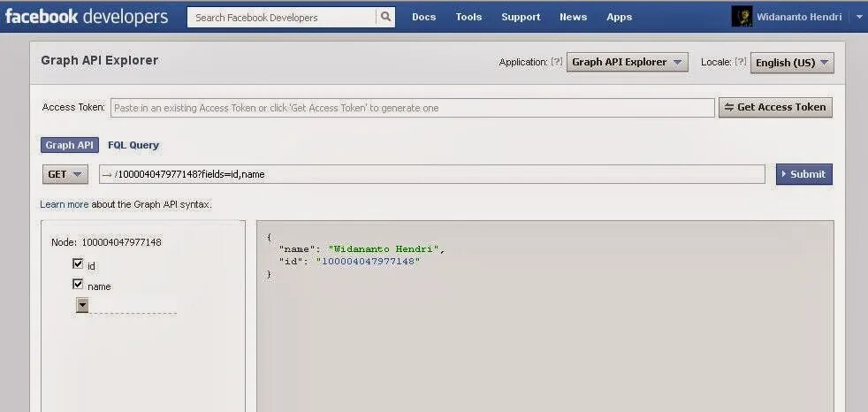Open the English (US) locale dropdown
Image resolution: width=868 pixels, height=412 pixels.
click(x=792, y=63)
